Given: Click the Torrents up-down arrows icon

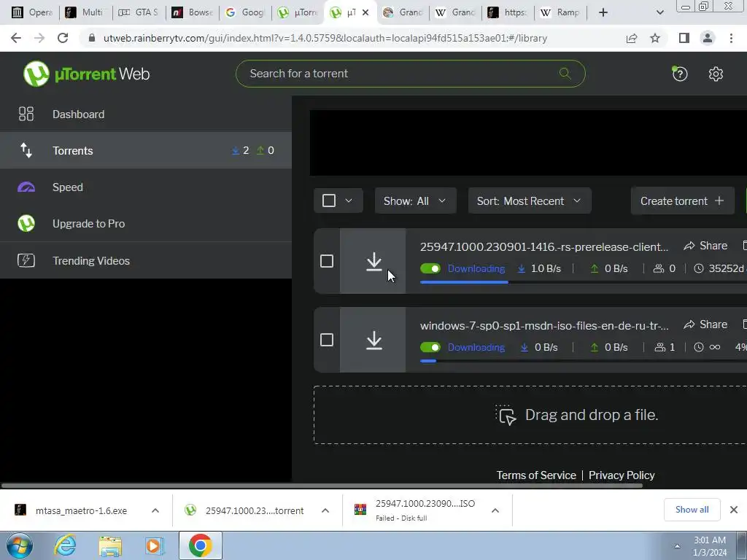Looking at the screenshot, I should (x=26, y=150).
